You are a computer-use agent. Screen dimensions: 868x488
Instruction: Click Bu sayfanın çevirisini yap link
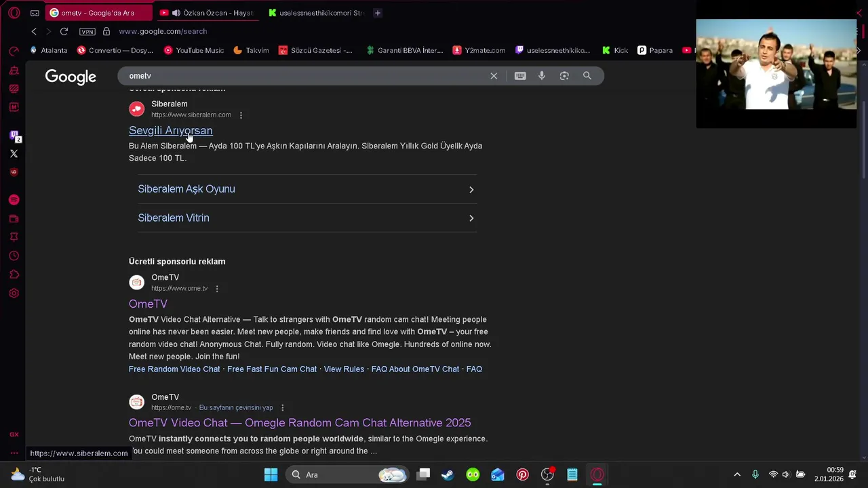click(236, 408)
